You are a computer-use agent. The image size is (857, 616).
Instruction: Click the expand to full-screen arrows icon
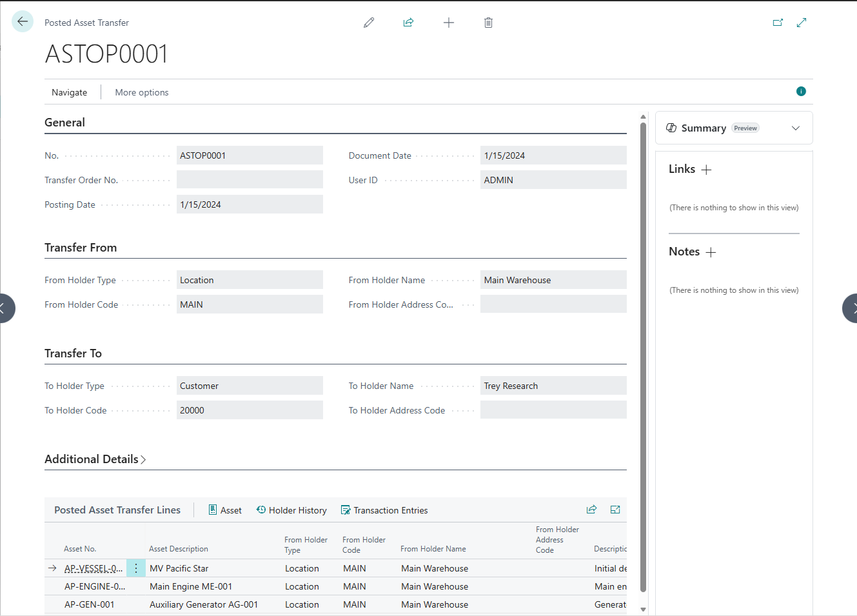point(802,23)
